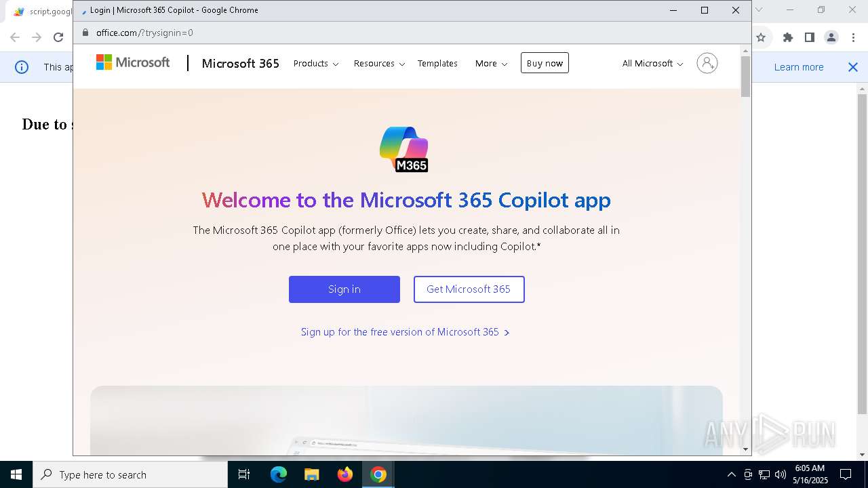
Task: Click the info icon on the notification bar
Action: (x=22, y=67)
